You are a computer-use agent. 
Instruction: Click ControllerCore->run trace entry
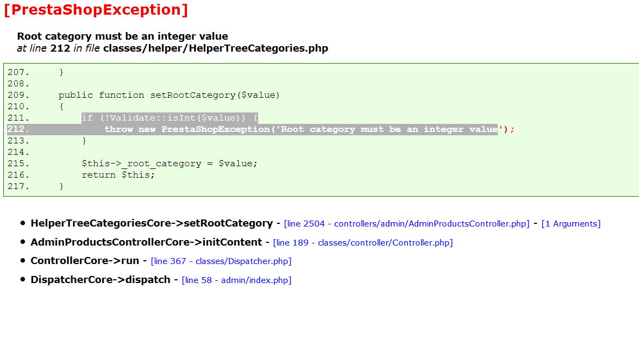85,261
